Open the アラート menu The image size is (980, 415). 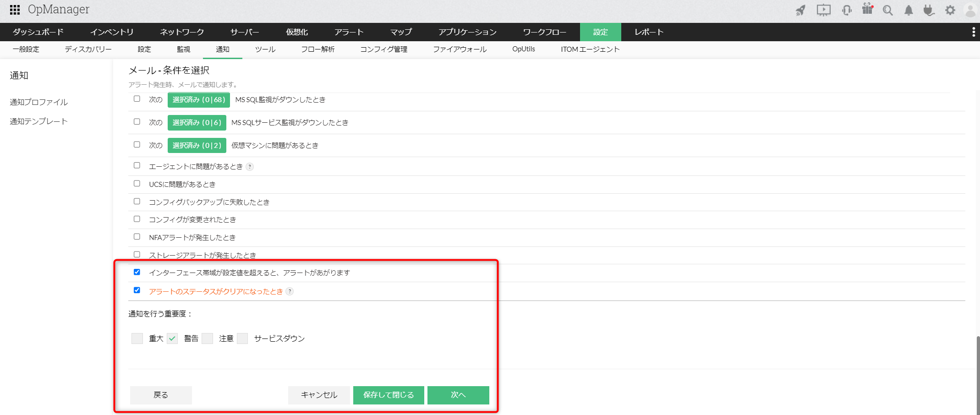coord(349,32)
